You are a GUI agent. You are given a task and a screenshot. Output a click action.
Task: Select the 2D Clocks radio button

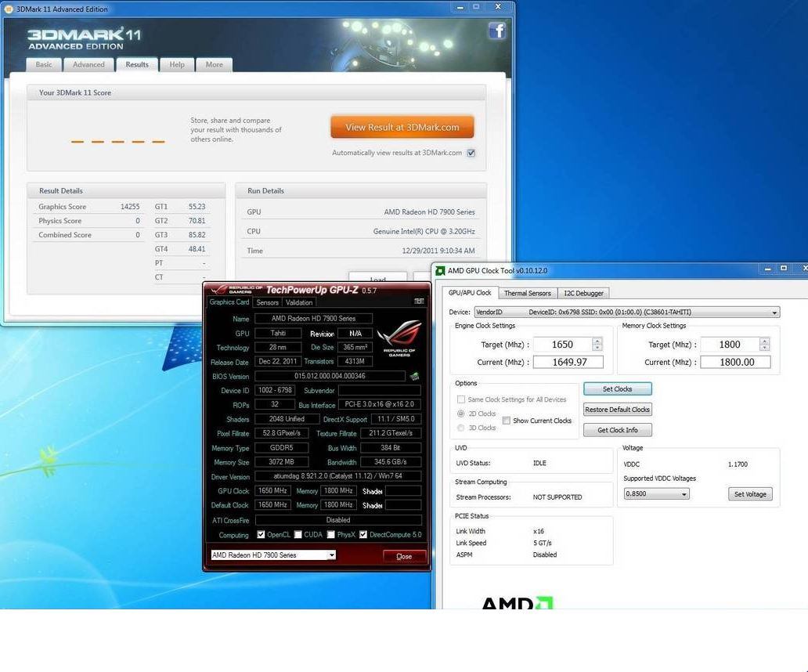click(460, 414)
